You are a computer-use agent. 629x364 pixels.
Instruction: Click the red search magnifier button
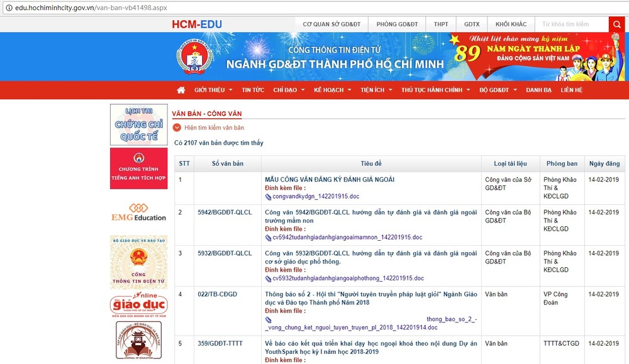(617, 25)
